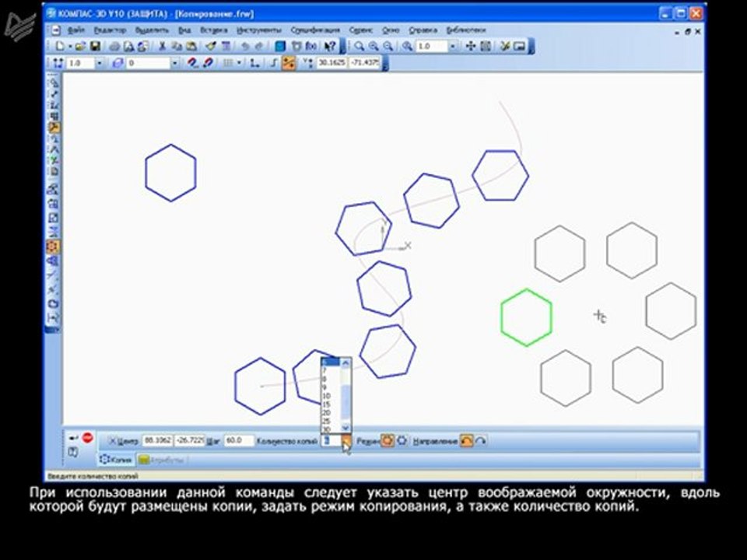The width and height of the screenshot is (747, 560).
Task: Select the second Режим mode option icon
Action: (x=402, y=441)
